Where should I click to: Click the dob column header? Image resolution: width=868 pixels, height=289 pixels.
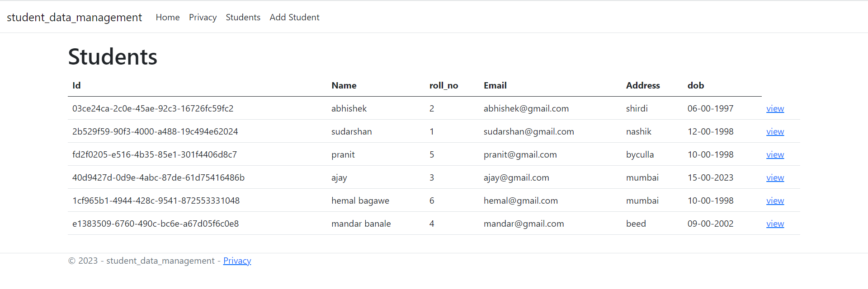696,85
